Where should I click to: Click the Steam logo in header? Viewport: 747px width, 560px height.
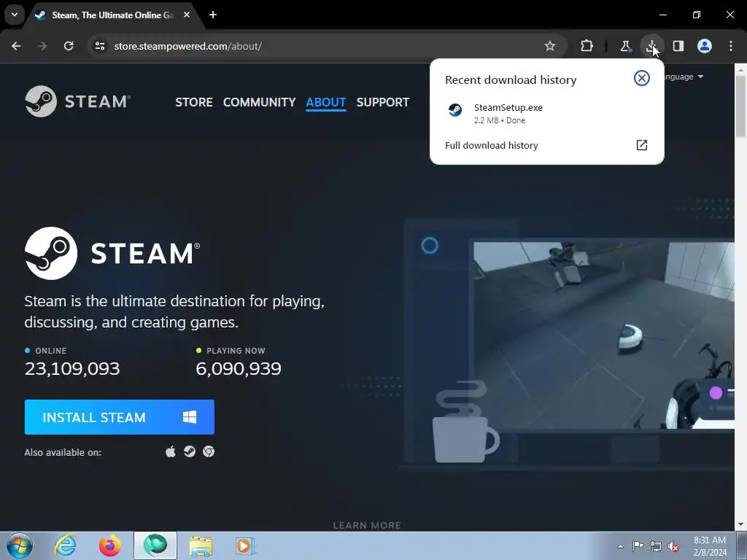(x=77, y=101)
